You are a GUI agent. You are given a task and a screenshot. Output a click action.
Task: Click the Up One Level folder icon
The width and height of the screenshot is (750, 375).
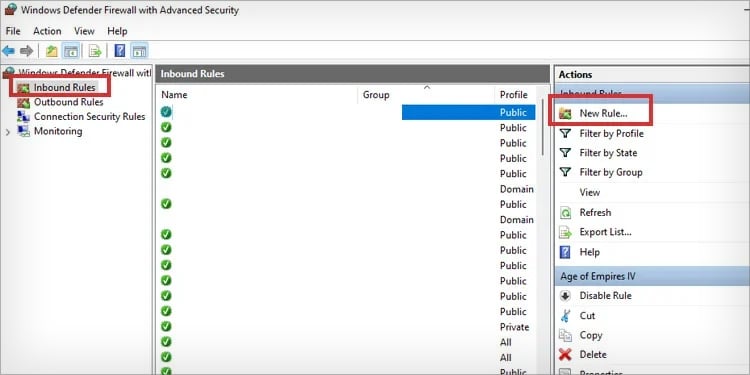51,51
